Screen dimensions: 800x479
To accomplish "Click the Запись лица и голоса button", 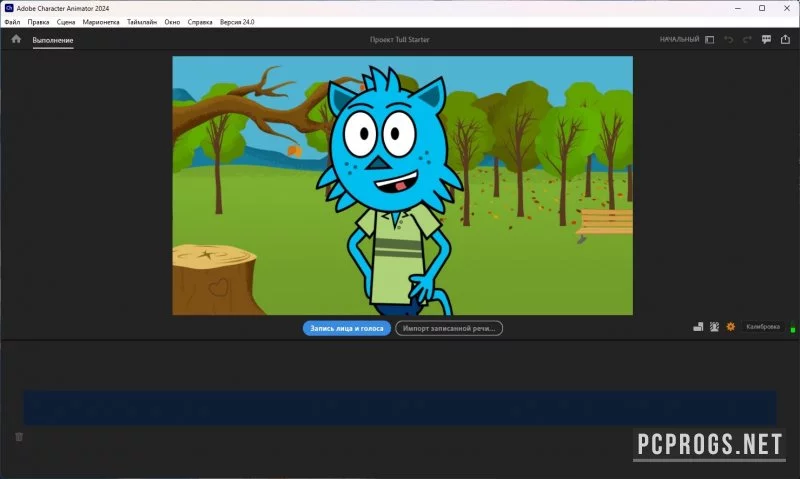I will point(347,328).
